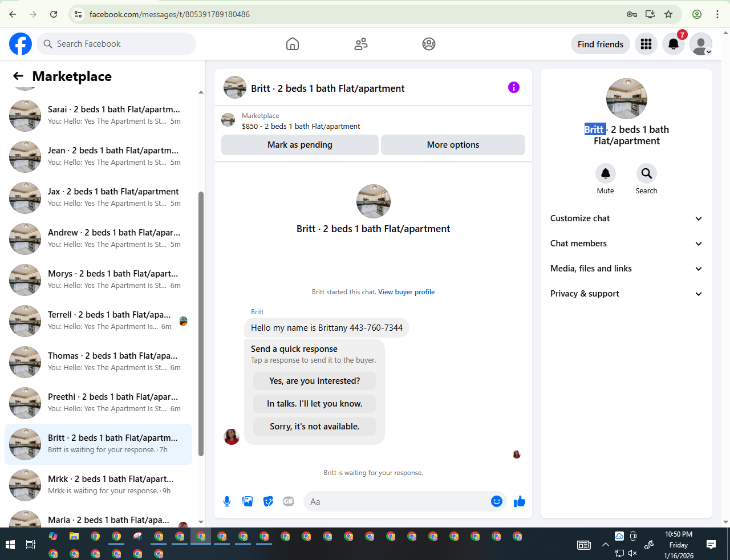
Task: Click Mark as pending button
Action: pos(300,145)
